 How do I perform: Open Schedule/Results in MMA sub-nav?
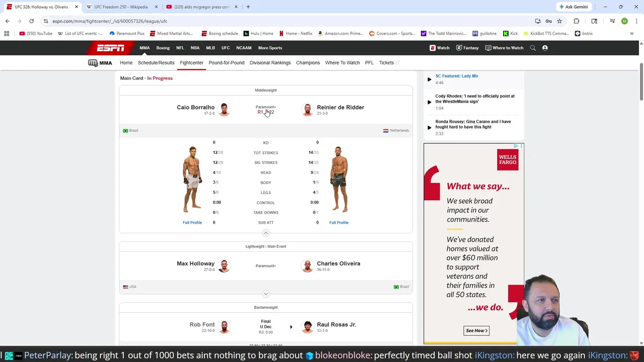coord(156,63)
